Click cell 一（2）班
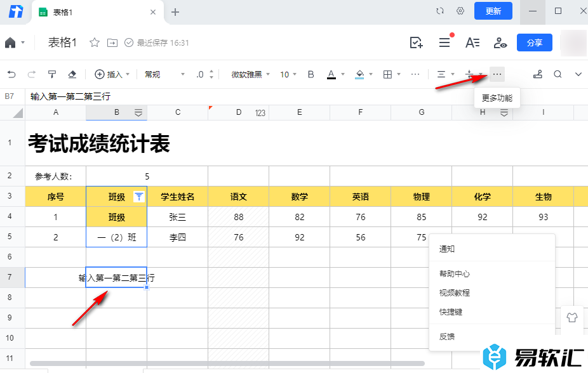The width and height of the screenshot is (588, 373). click(x=117, y=237)
